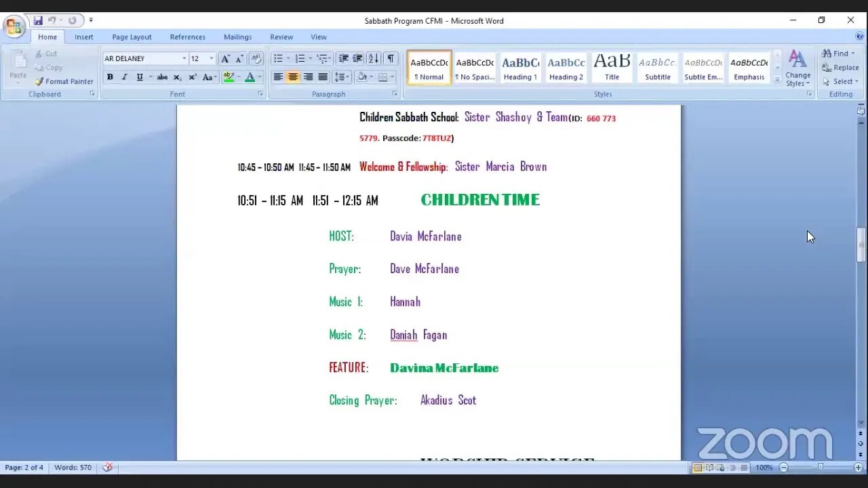Apply subscript formatting
The image size is (868, 488).
pyautogui.click(x=177, y=77)
